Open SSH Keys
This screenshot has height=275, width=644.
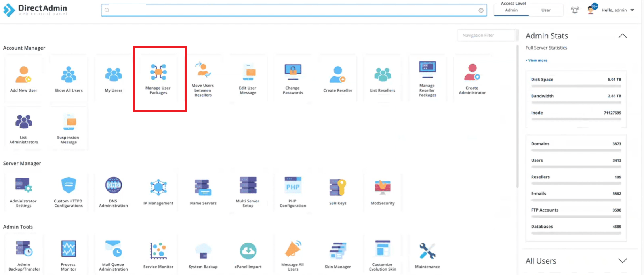coord(338,192)
